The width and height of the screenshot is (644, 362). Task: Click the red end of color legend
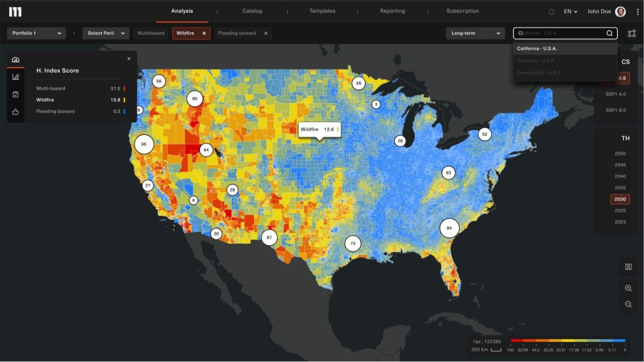pos(514,340)
